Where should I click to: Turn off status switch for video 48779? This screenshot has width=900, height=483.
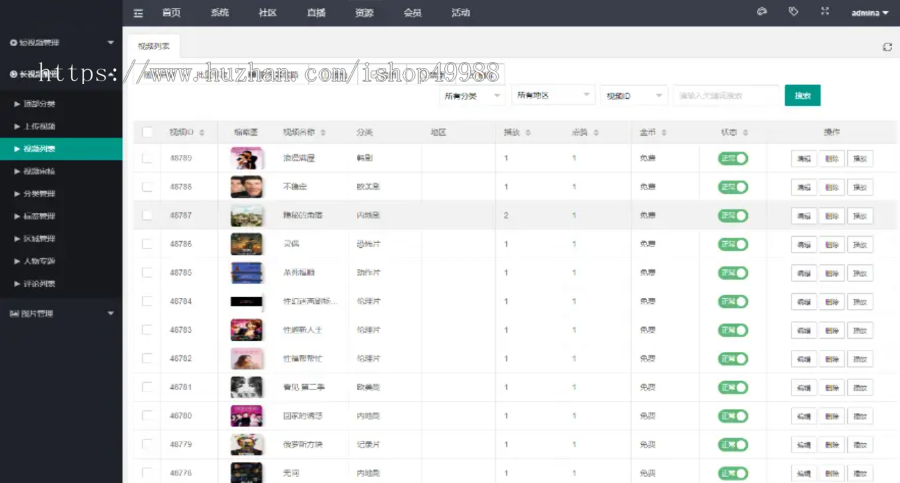point(733,445)
